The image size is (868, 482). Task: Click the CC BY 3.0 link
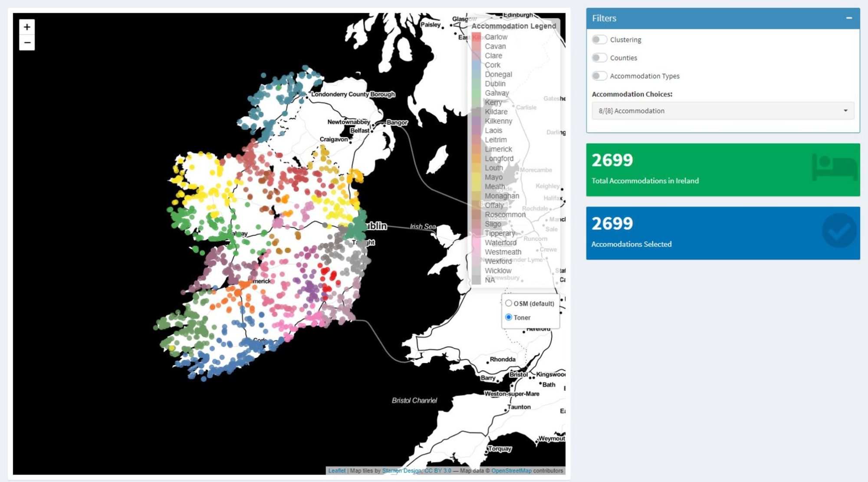pos(437,471)
